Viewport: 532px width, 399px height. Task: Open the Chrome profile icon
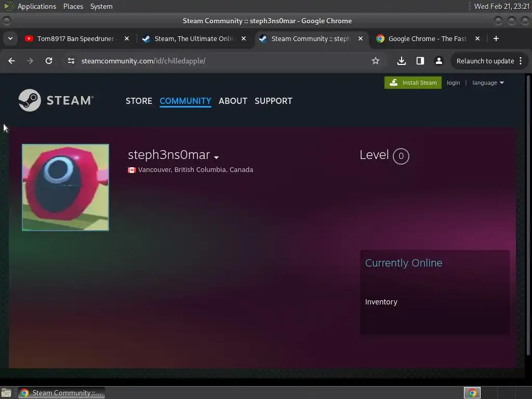click(438, 61)
